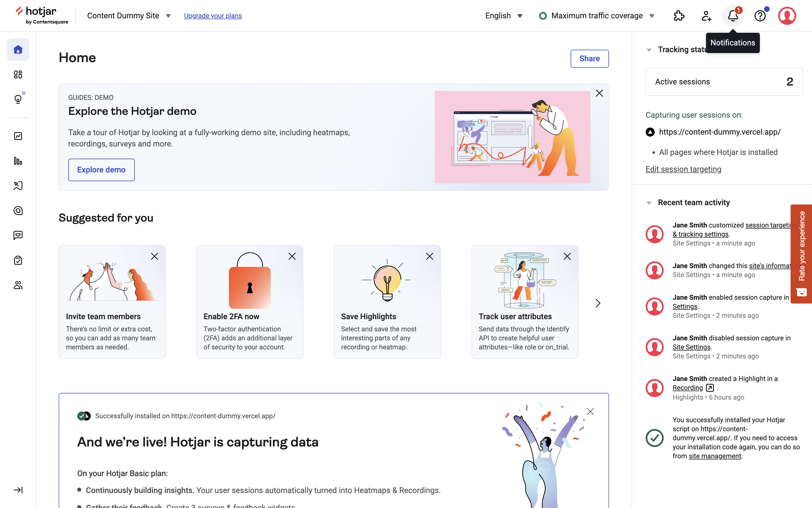
Task: Collapse the Recent team activity section
Action: pos(649,203)
